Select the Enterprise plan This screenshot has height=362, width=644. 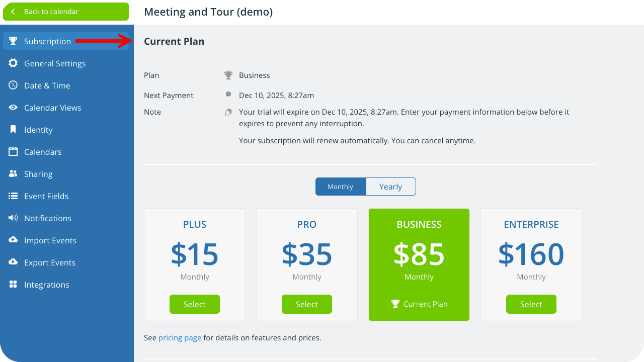pyautogui.click(x=531, y=304)
